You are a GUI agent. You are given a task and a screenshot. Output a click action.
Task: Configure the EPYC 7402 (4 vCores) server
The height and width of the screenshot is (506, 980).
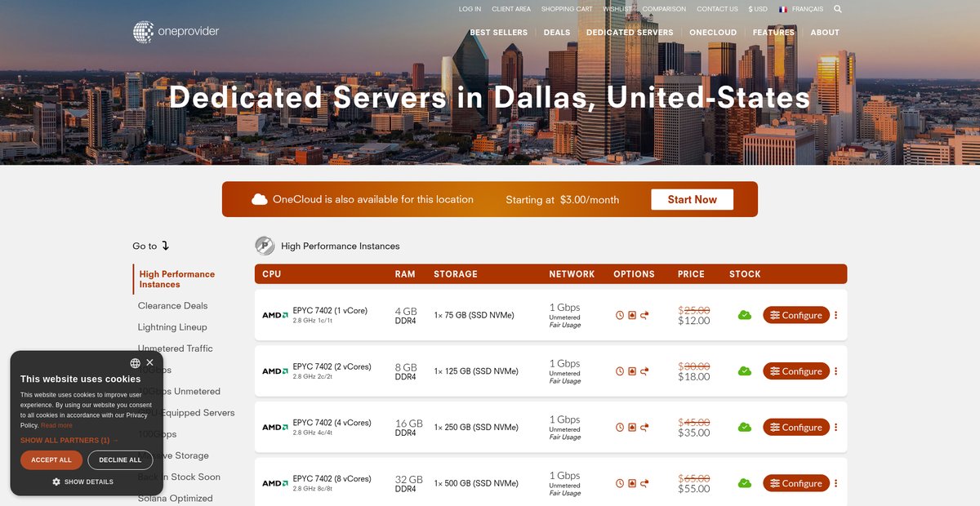pos(796,427)
